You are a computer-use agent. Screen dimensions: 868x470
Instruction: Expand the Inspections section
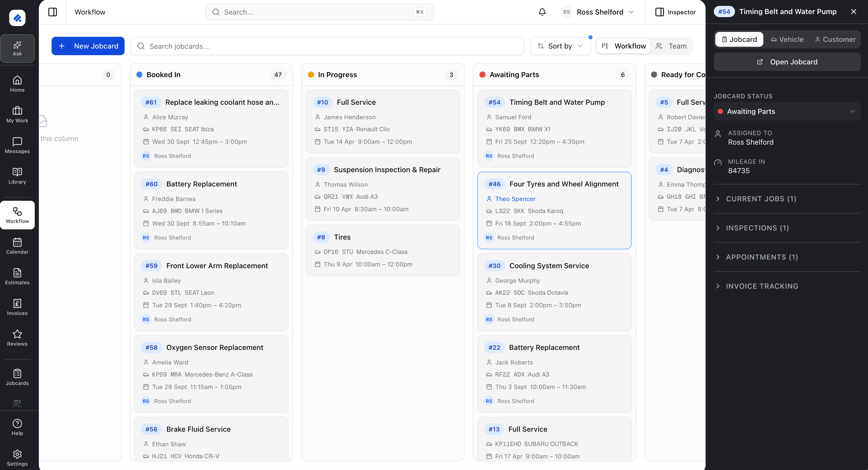click(787, 228)
